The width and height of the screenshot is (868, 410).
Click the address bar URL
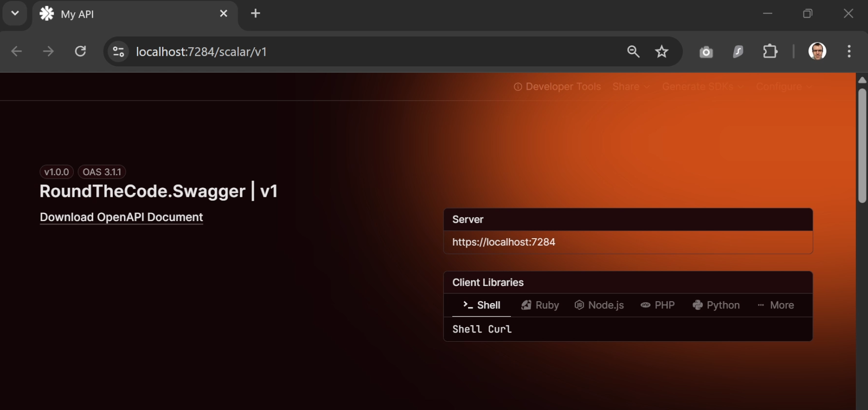click(201, 52)
